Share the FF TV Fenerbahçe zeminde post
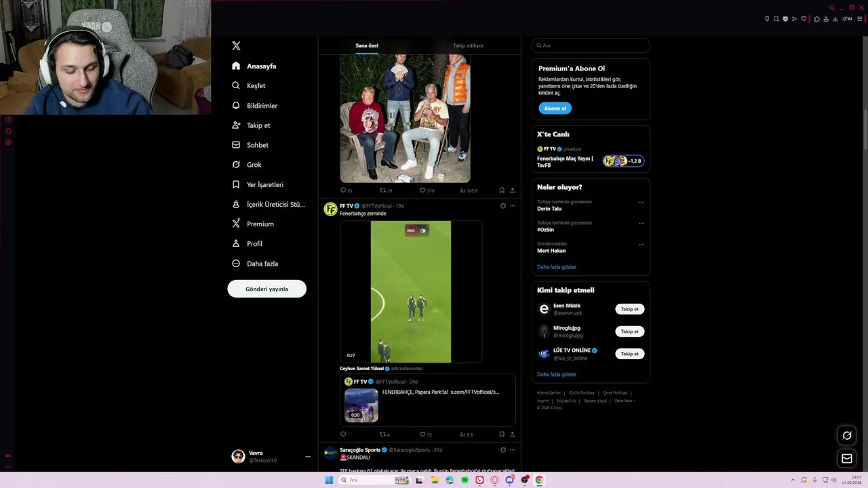Image resolution: width=868 pixels, height=488 pixels. tap(512, 434)
